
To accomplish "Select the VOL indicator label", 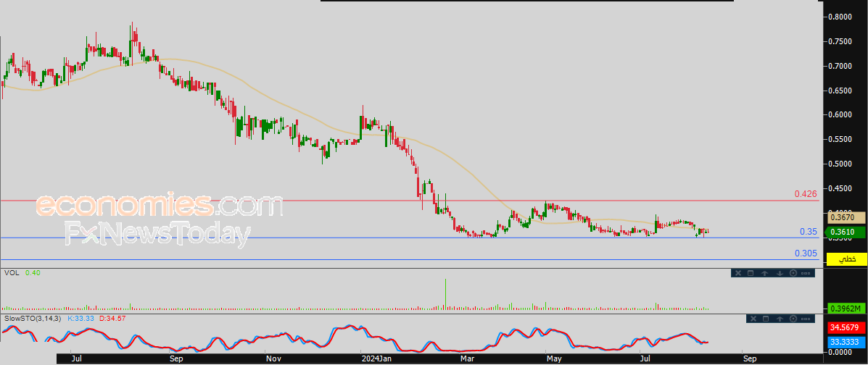I will coord(12,272).
